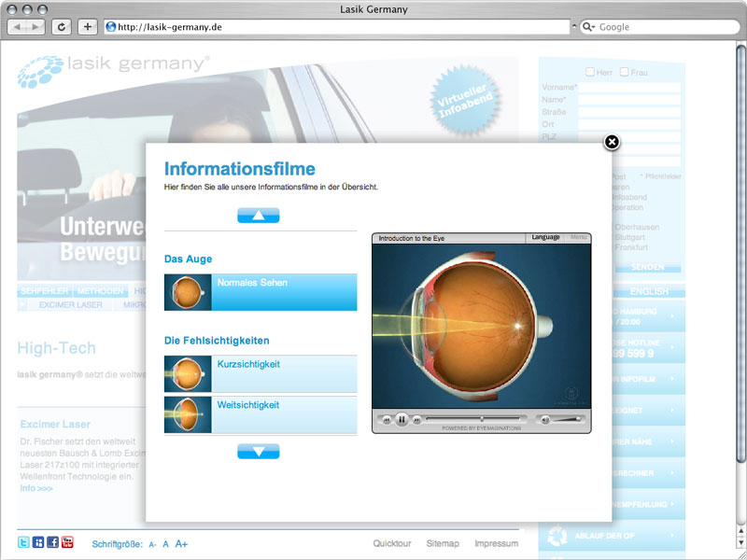
Task: Open the Facebook icon in the footer
Action: [53, 542]
